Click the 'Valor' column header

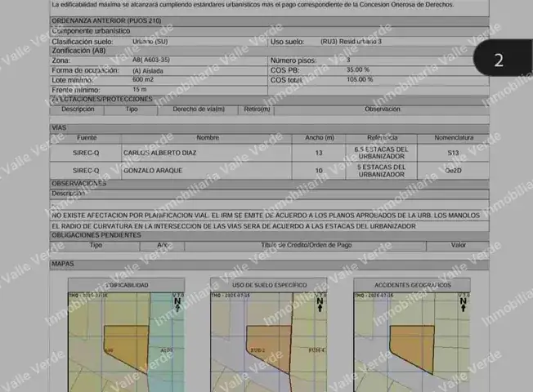(458, 245)
